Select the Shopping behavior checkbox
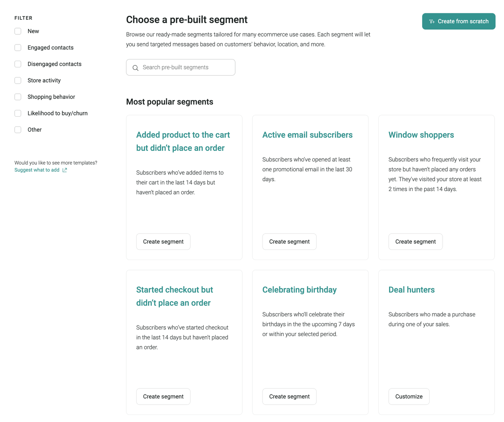The height and width of the screenshot is (422, 504). tap(18, 97)
